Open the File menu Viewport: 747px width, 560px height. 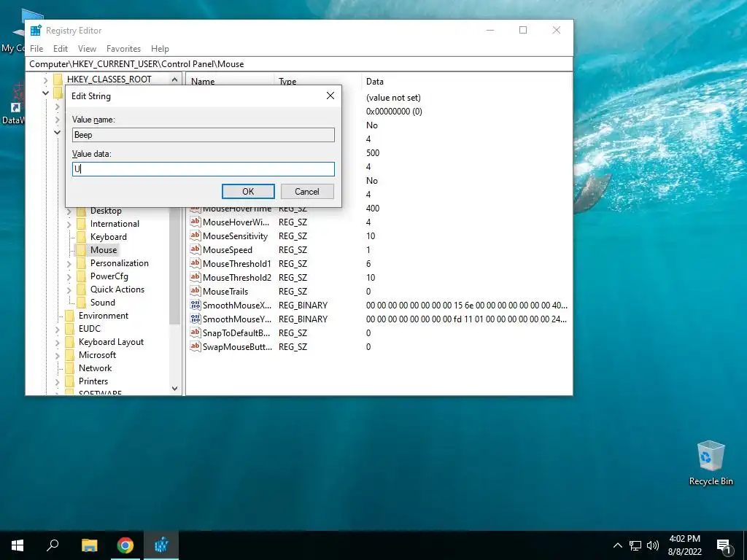(x=36, y=49)
